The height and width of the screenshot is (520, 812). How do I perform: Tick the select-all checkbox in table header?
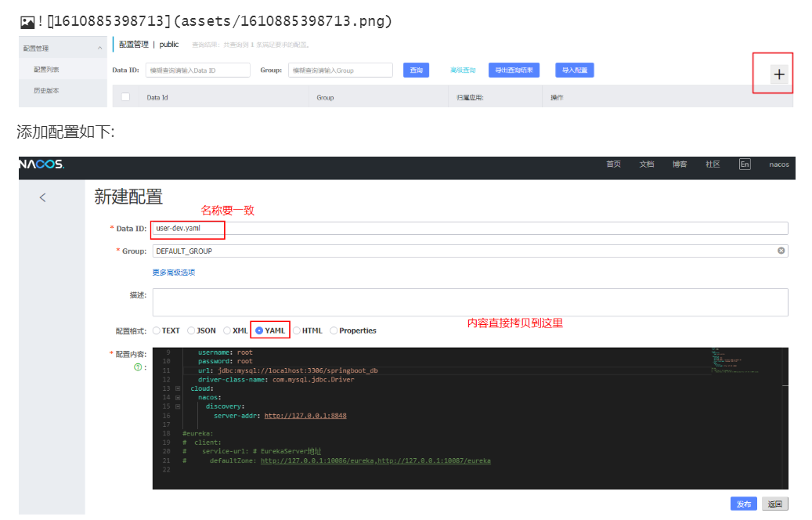[x=125, y=97]
